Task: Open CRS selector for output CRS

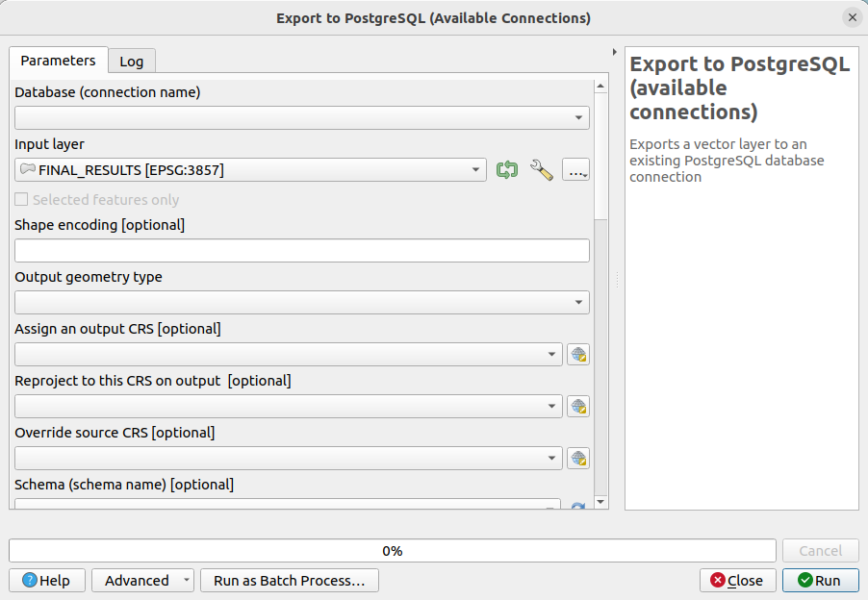Action: 578,354
